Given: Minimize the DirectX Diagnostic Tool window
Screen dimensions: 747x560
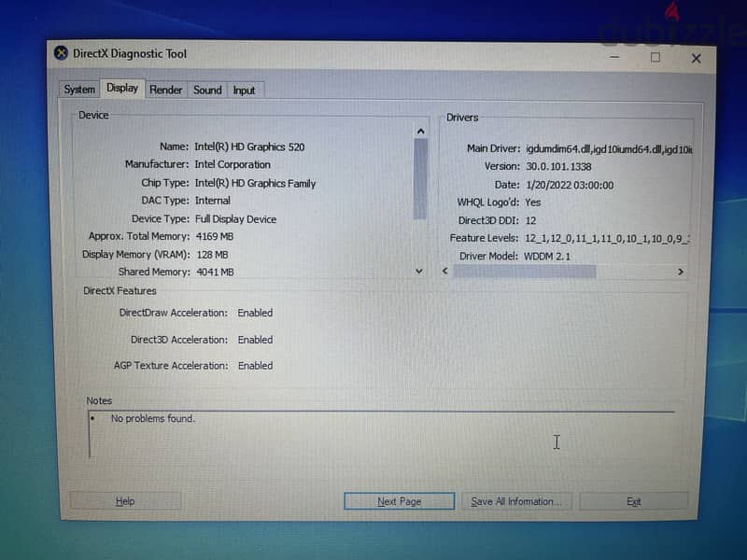Looking at the screenshot, I should click(x=615, y=57).
